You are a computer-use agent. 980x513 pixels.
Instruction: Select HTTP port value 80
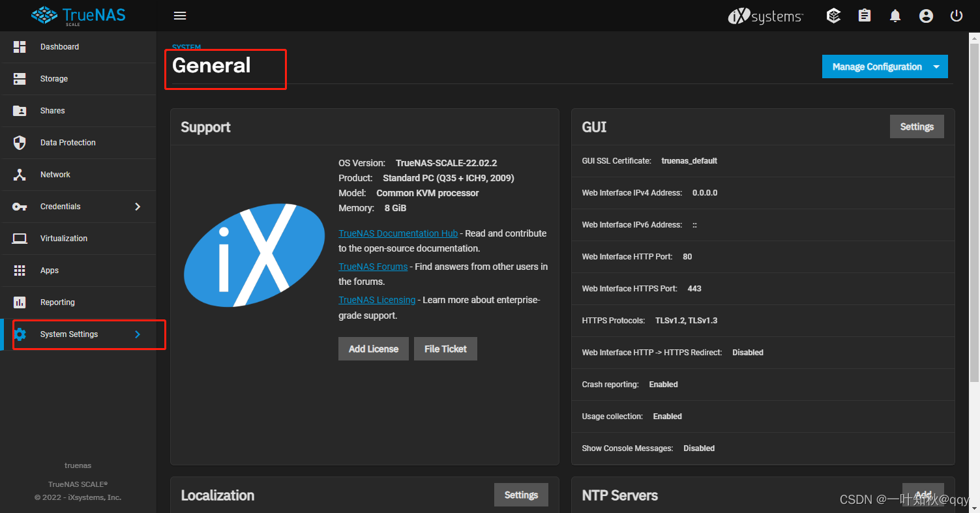[687, 257]
